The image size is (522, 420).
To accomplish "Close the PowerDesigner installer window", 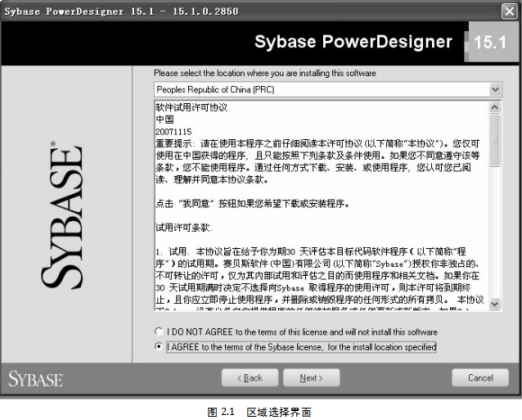I will [x=508, y=10].
